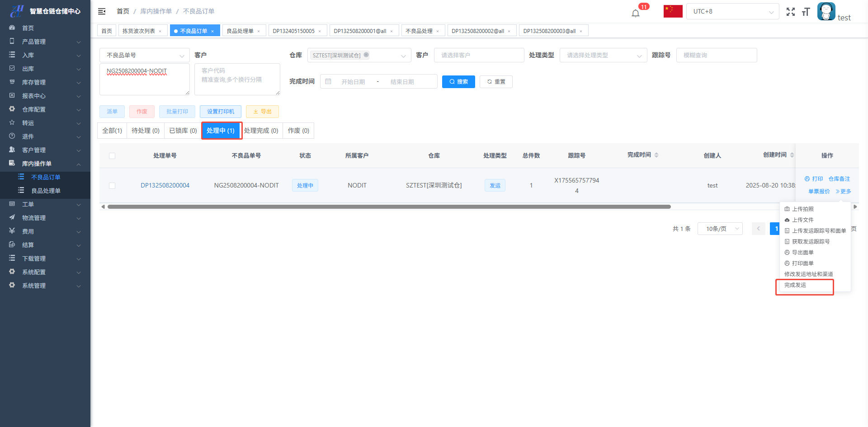Click the notification bell icon

pos(636,13)
